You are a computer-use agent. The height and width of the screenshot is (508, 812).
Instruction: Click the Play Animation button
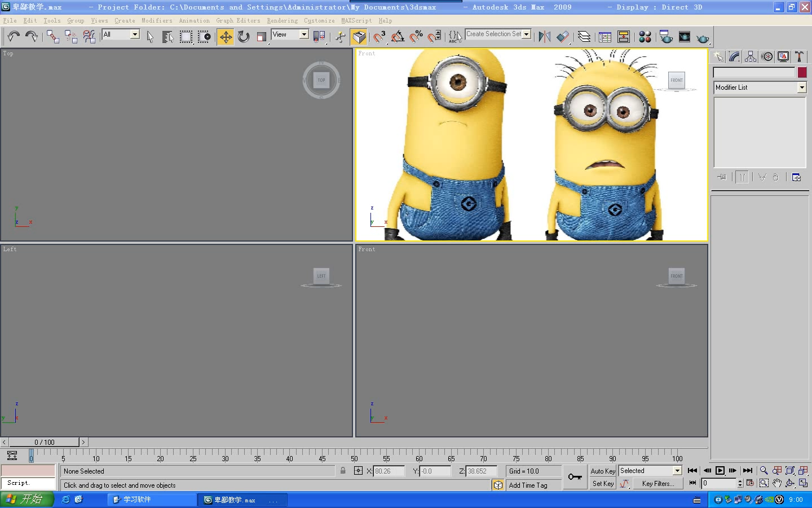pos(720,471)
